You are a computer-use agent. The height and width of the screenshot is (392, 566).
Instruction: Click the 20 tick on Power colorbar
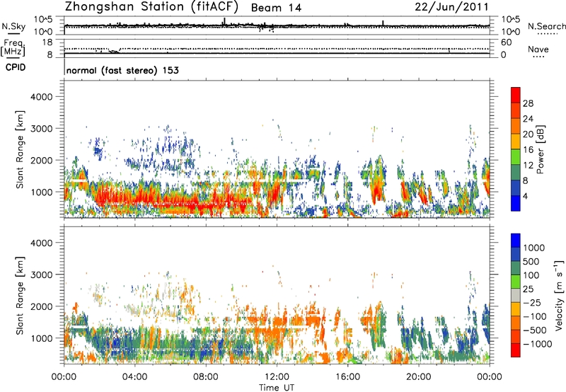(528, 134)
